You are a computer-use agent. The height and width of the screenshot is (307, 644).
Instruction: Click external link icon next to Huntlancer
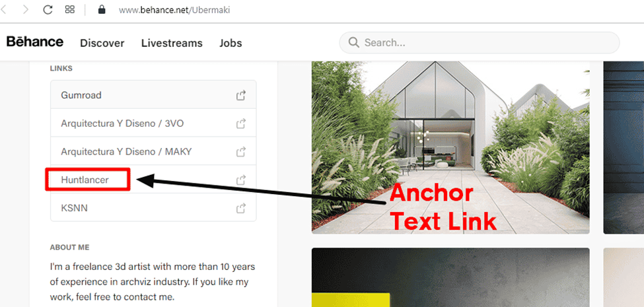point(240,180)
